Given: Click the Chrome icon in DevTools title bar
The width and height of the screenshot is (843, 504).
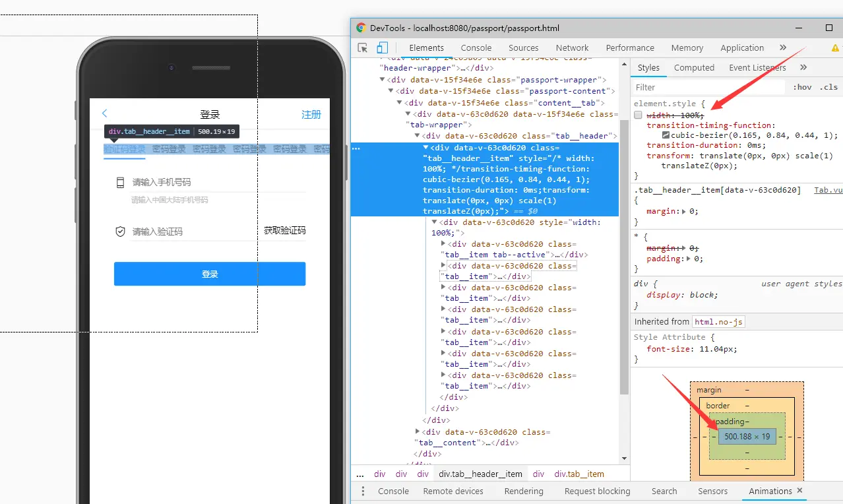Looking at the screenshot, I should tap(361, 28).
